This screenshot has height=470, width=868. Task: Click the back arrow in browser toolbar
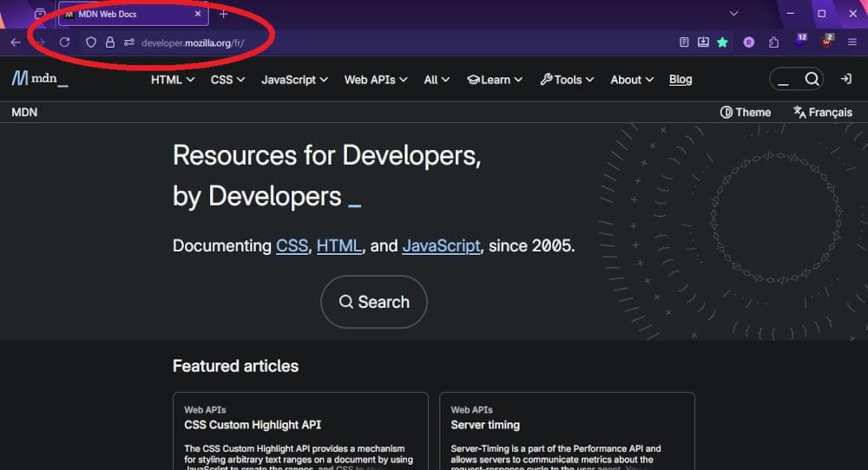[x=16, y=42]
